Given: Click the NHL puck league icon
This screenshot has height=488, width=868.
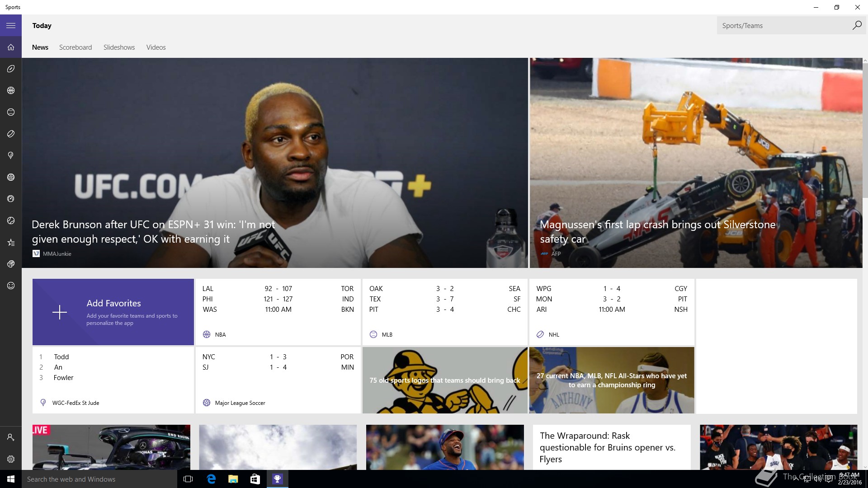Looking at the screenshot, I should coord(540,334).
